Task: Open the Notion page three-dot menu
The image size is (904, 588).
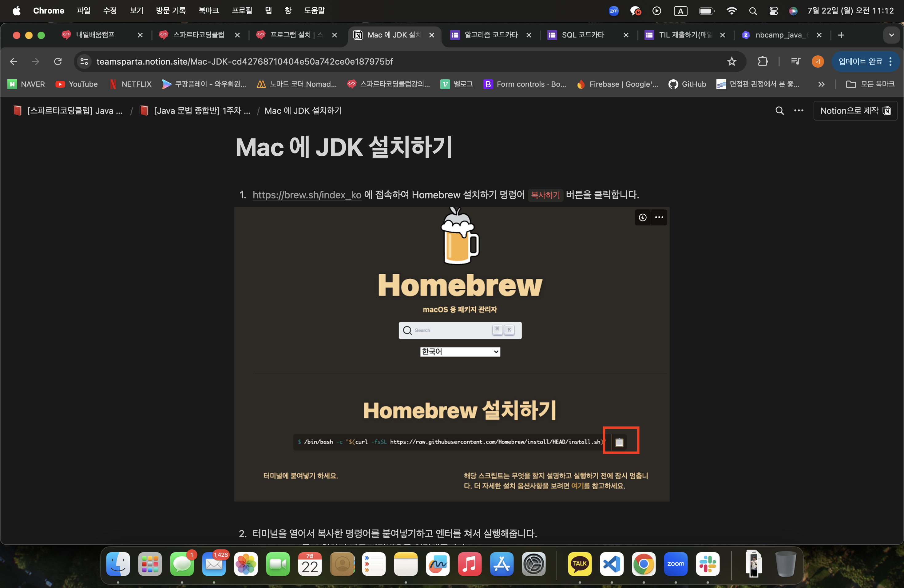Action: click(799, 110)
